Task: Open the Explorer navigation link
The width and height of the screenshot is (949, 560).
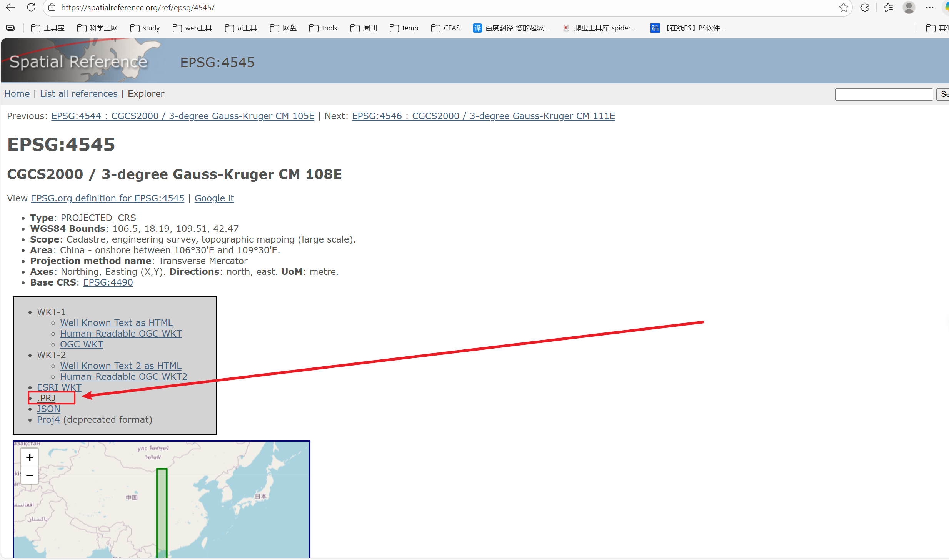Action: click(146, 94)
